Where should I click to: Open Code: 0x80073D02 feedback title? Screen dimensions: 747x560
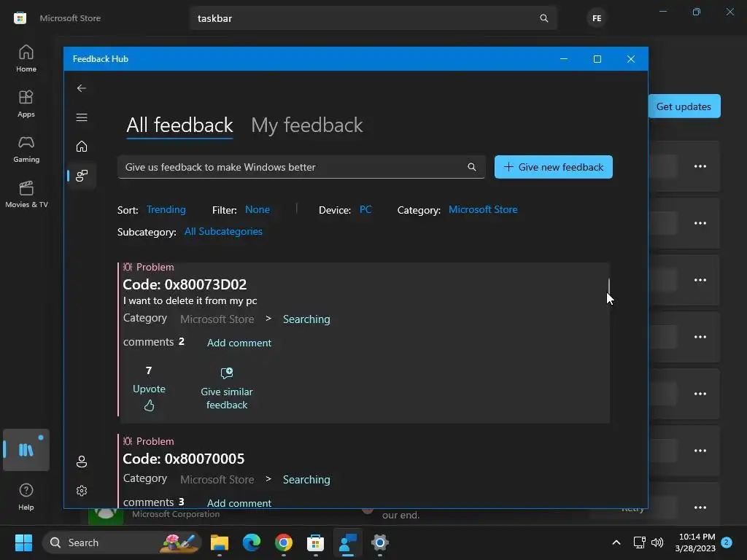pos(185,284)
